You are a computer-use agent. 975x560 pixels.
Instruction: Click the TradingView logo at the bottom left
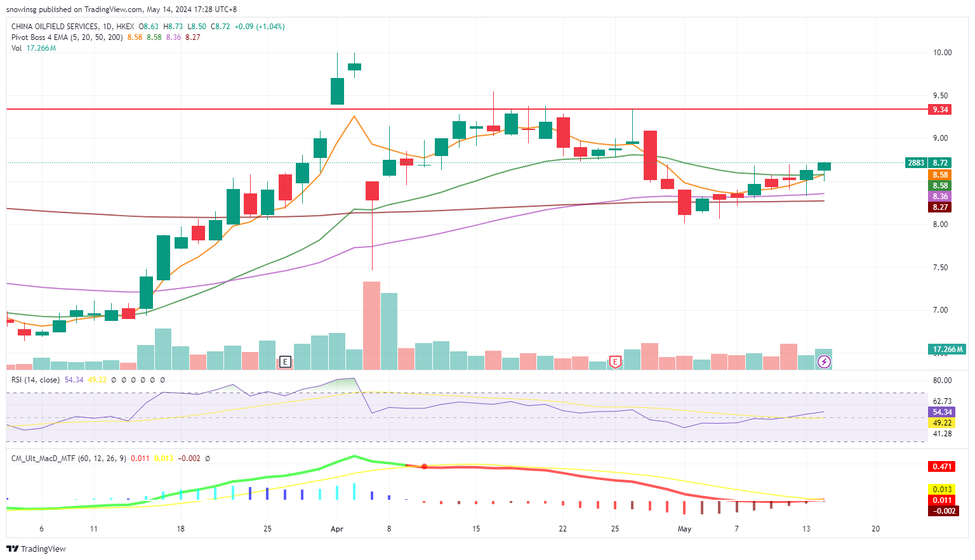36,549
